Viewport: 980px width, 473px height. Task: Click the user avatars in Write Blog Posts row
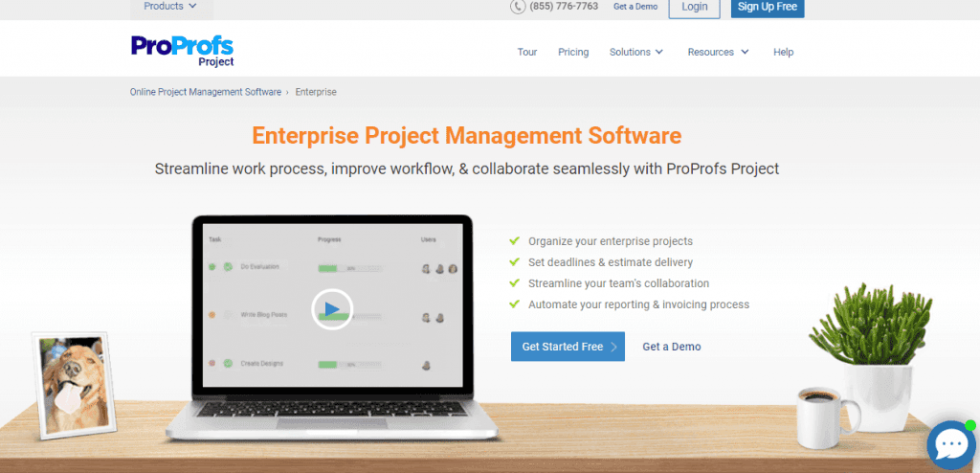click(x=433, y=317)
